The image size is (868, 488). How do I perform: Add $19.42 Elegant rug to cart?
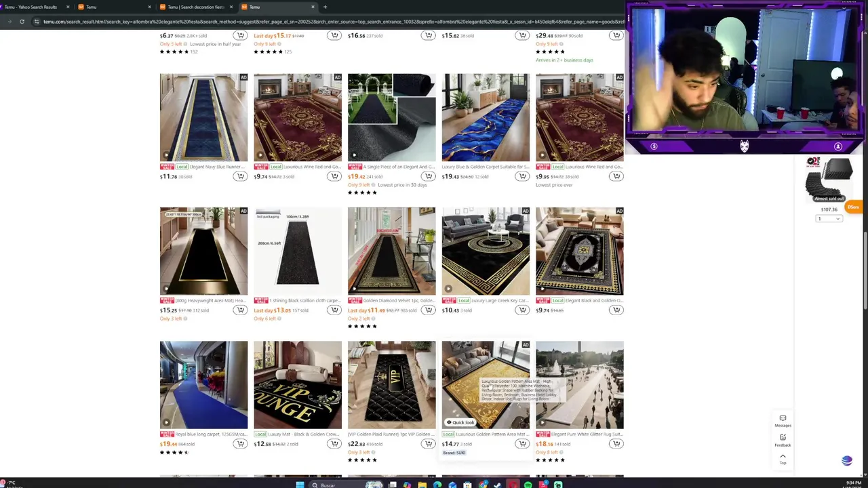pos(428,176)
